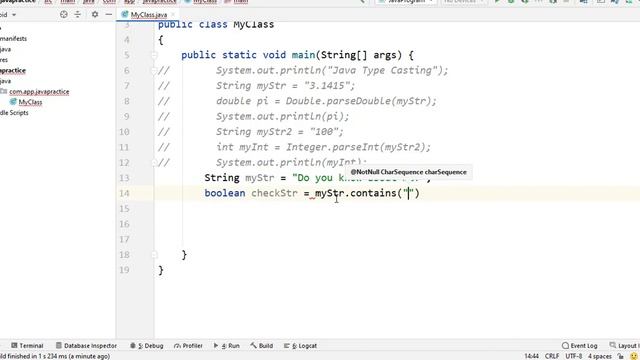
Task: Click the collapse all icon in project panel
Action: pyautogui.click(x=77, y=15)
